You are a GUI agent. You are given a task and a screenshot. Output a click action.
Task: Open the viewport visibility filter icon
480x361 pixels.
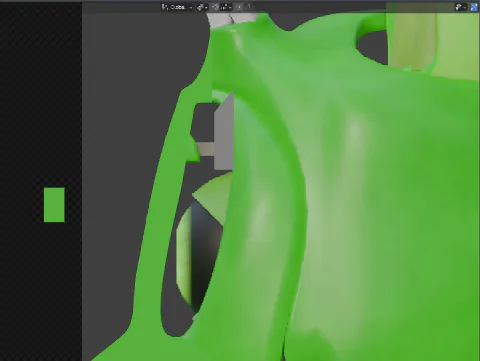pos(460,7)
